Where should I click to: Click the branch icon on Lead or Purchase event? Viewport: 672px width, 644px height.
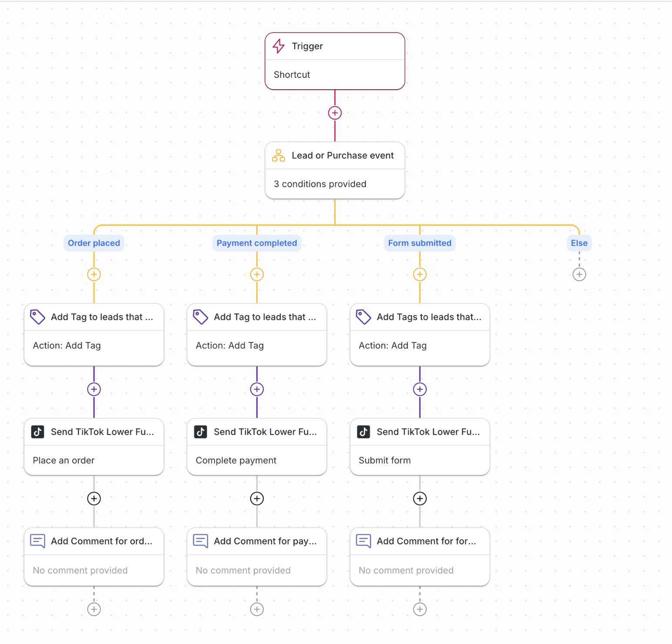point(279,155)
